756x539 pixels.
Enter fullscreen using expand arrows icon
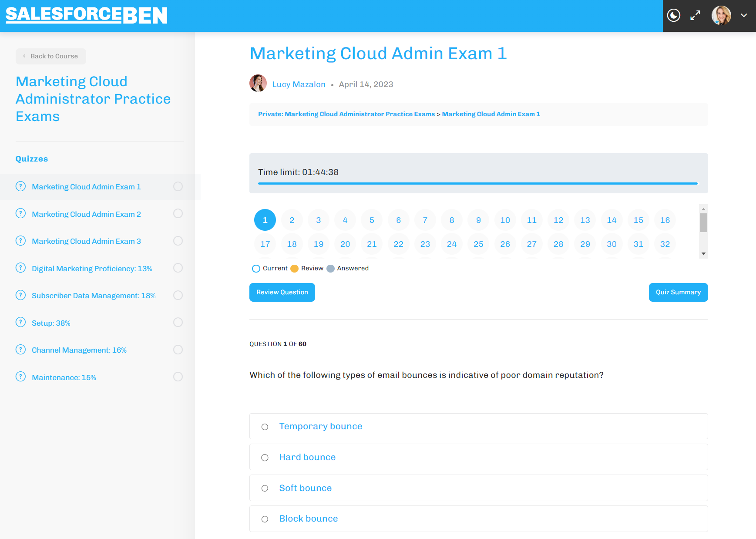tap(696, 16)
